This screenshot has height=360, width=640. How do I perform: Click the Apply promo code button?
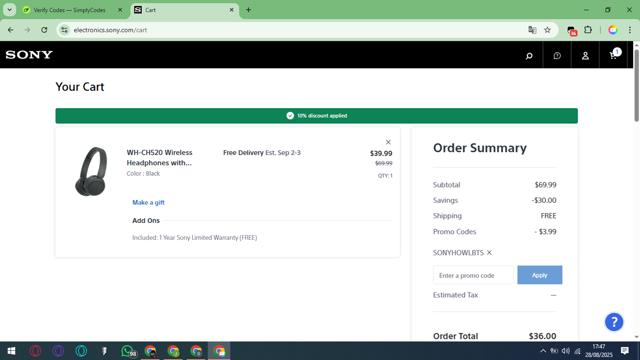[x=540, y=275]
